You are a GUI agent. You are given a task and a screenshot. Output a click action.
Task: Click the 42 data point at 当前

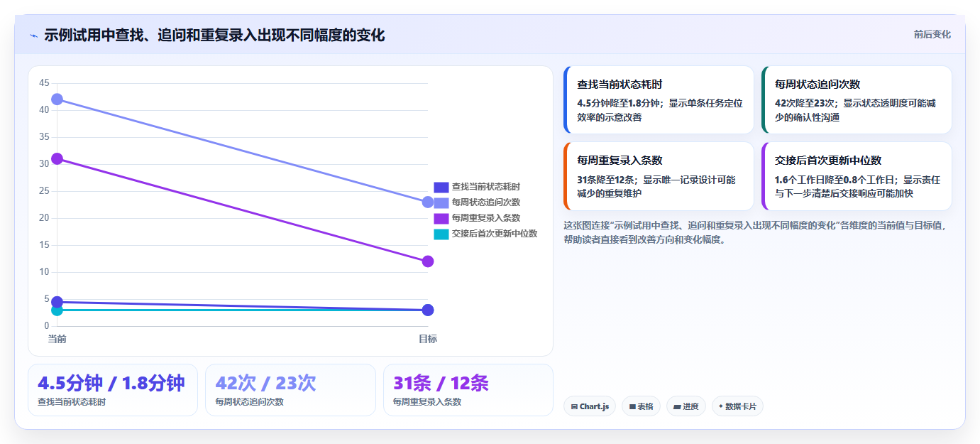pyautogui.click(x=57, y=99)
